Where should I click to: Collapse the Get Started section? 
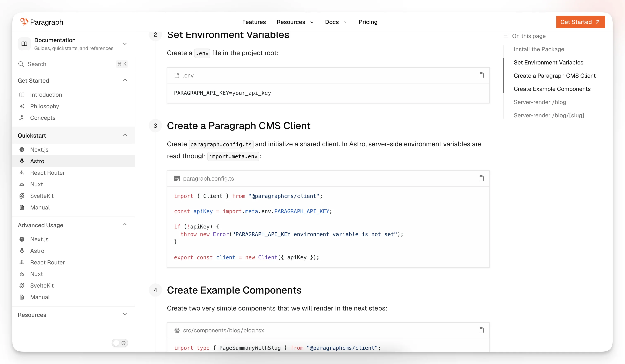pos(125,80)
